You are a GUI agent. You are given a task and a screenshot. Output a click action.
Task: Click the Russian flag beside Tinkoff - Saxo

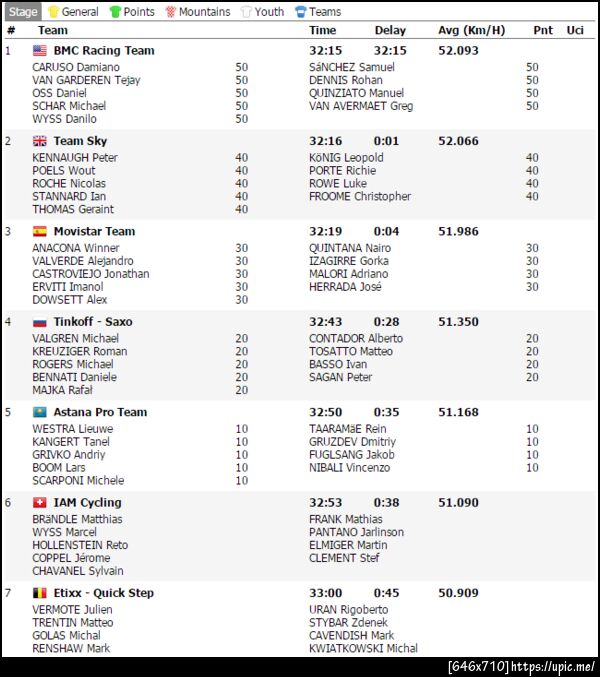click(x=40, y=322)
